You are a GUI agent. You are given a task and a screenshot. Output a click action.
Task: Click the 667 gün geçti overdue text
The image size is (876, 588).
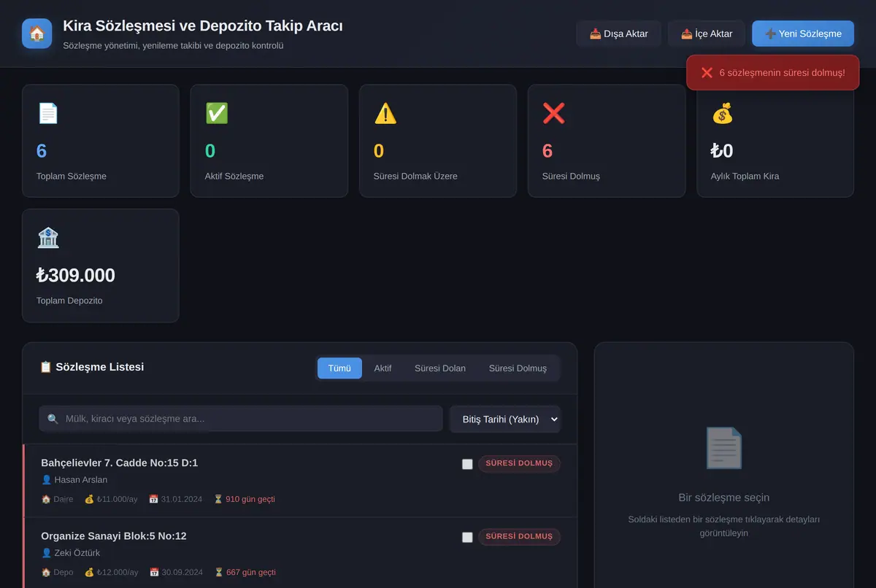[251, 573]
